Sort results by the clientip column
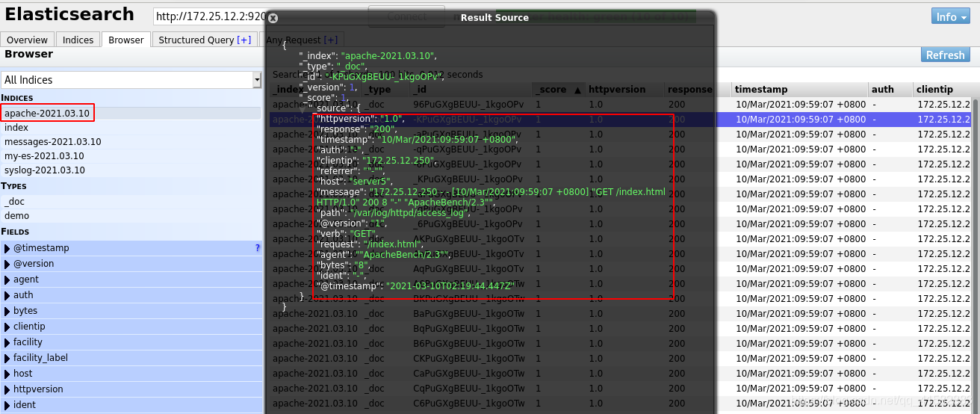 [x=943, y=89]
